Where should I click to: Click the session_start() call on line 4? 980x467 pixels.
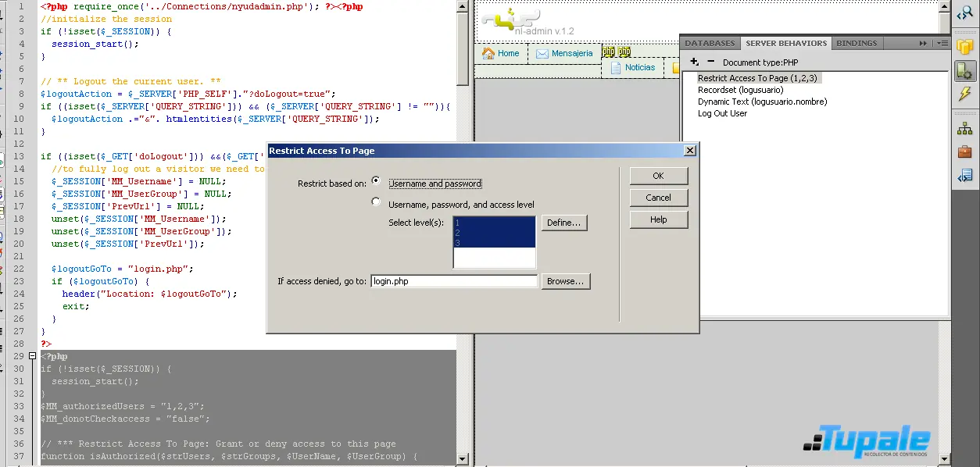click(x=95, y=44)
